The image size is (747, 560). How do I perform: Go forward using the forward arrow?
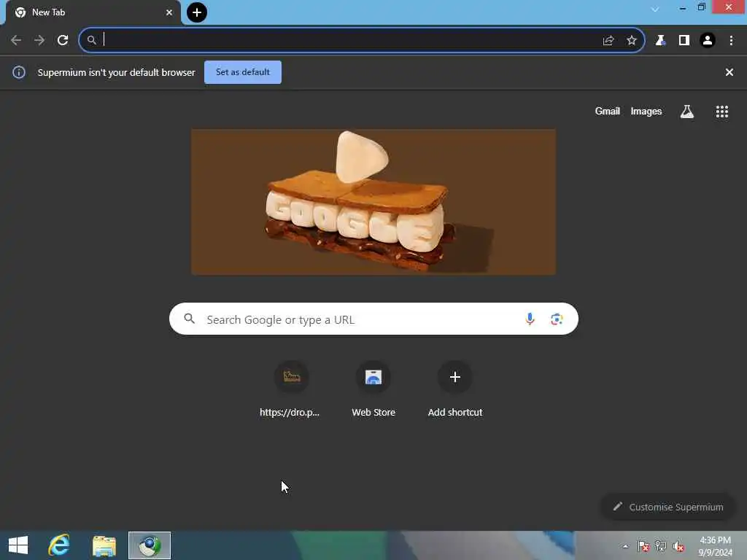[39, 41]
